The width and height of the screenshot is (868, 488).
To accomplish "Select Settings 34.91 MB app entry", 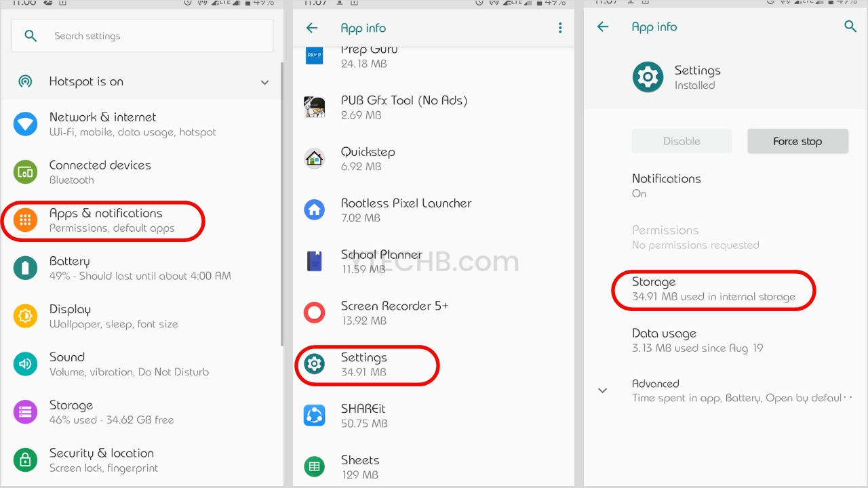I will coord(433,364).
